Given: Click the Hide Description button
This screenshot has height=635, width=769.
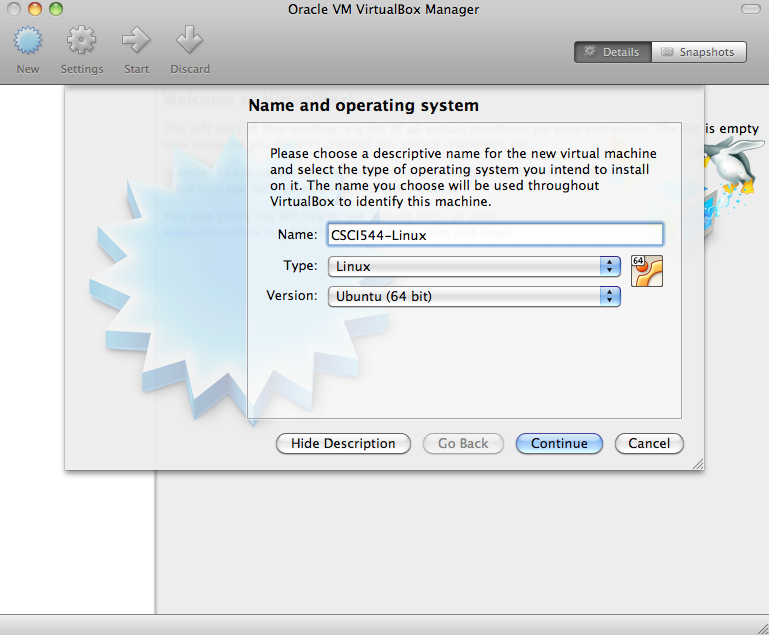Looking at the screenshot, I should point(343,443).
